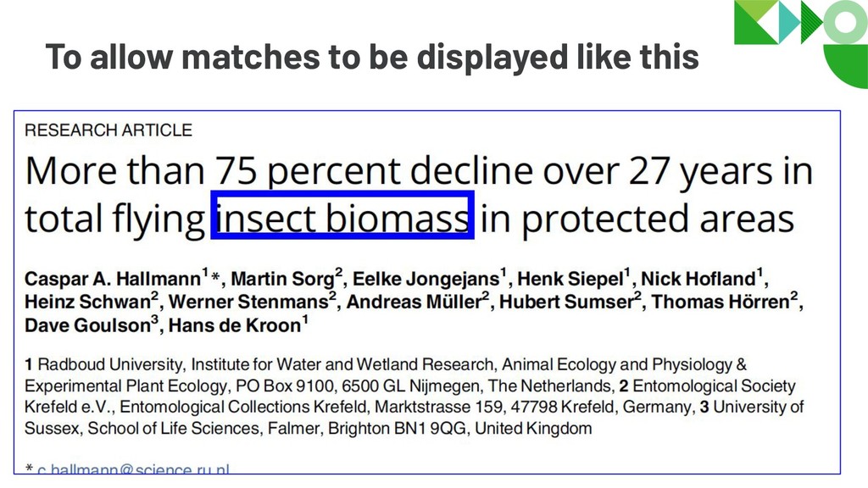The width and height of the screenshot is (868, 488).
Task: Click author name Eelke Jongejans
Action: point(426,278)
